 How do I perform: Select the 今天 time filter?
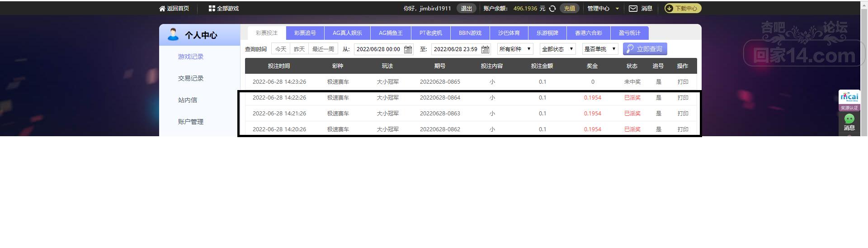tap(281, 49)
